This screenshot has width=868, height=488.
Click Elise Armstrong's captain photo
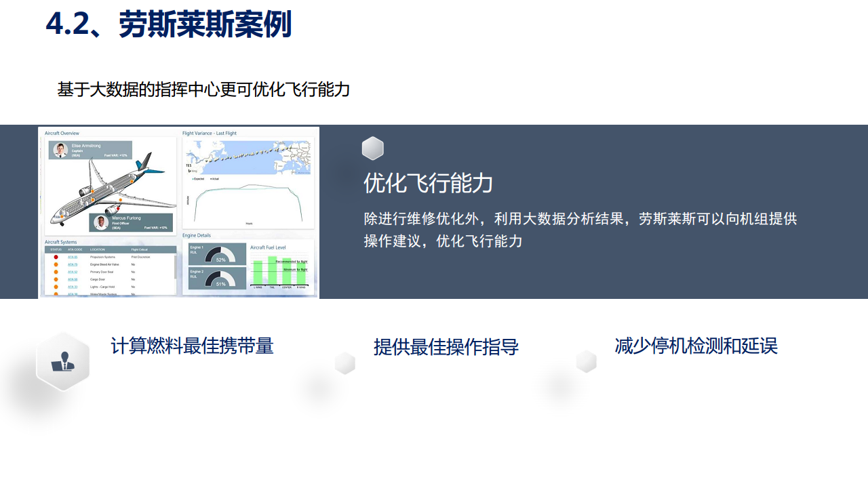(60, 150)
